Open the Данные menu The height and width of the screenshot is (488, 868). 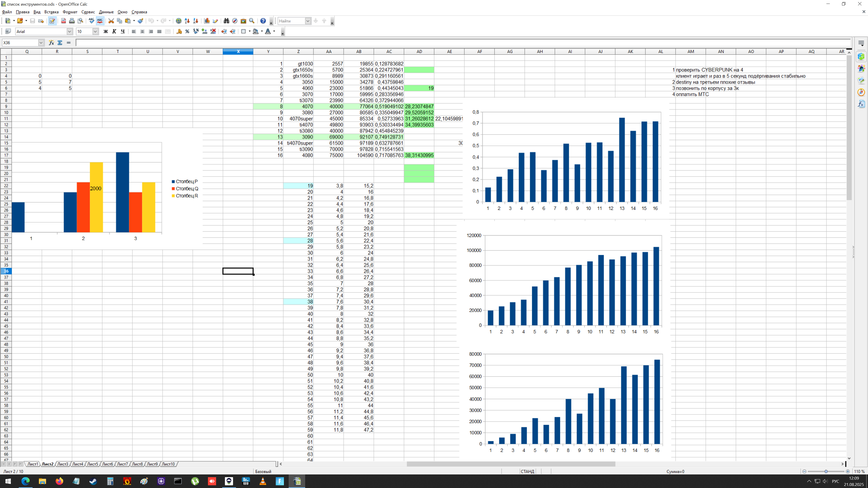[106, 12]
